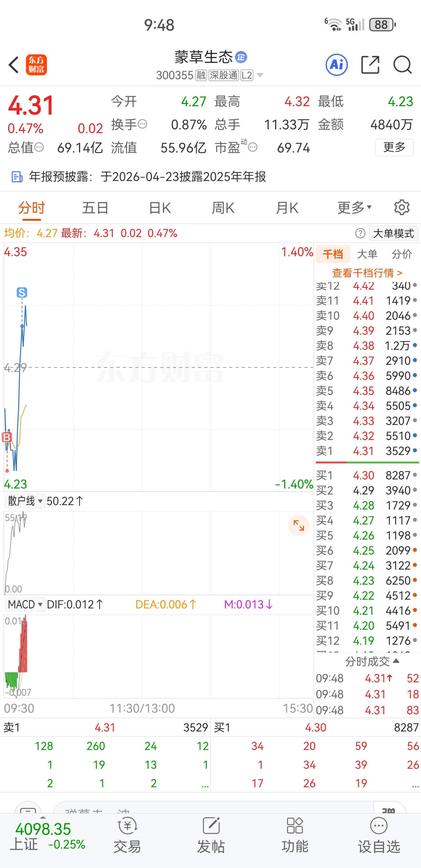Switch to 周K chart tab
This screenshot has width=421, height=868.
(223, 208)
